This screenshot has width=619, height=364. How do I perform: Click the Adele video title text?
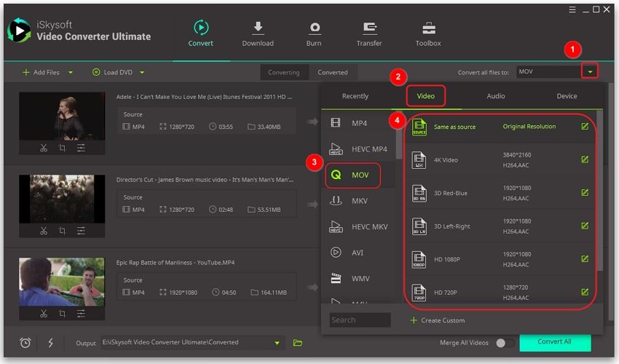204,97
